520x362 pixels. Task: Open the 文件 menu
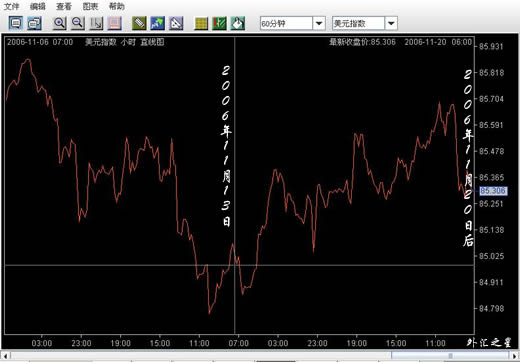coord(11,6)
